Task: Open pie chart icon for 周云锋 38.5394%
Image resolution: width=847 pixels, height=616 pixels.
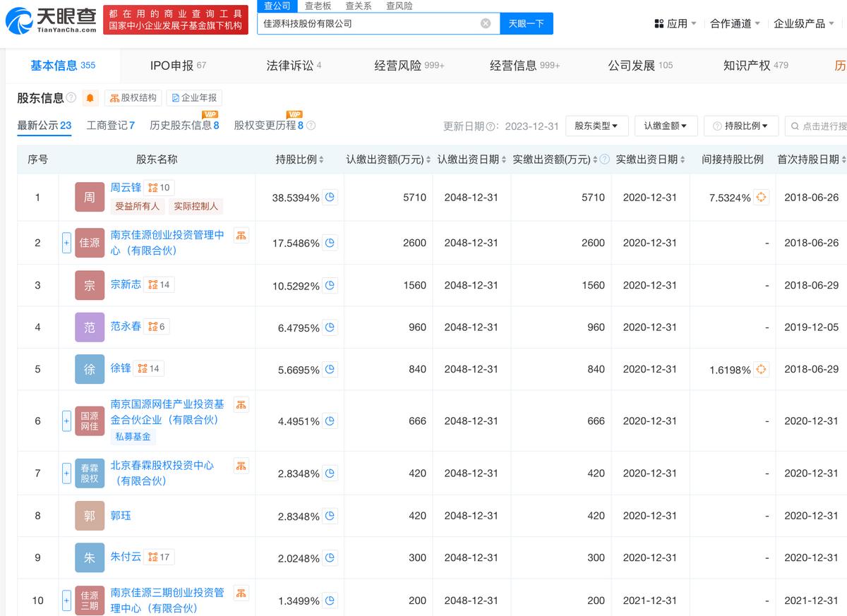Action: (x=330, y=198)
